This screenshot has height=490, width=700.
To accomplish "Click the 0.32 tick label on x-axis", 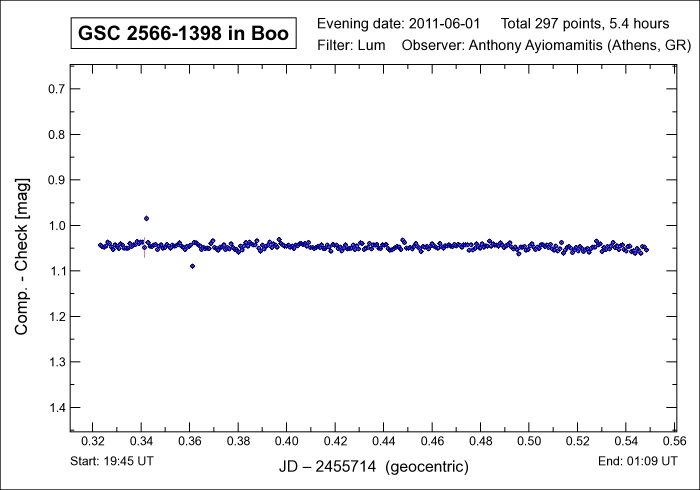I will click(x=93, y=440).
